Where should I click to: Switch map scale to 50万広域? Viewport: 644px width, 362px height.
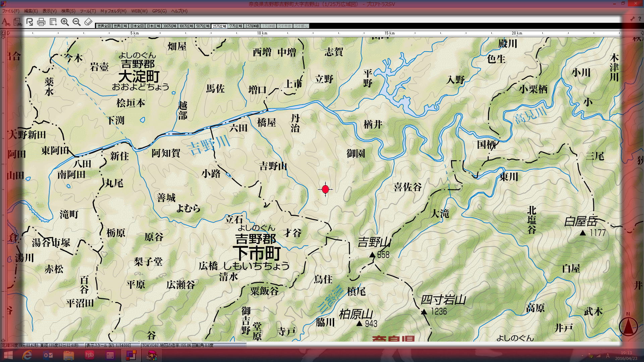203,26
